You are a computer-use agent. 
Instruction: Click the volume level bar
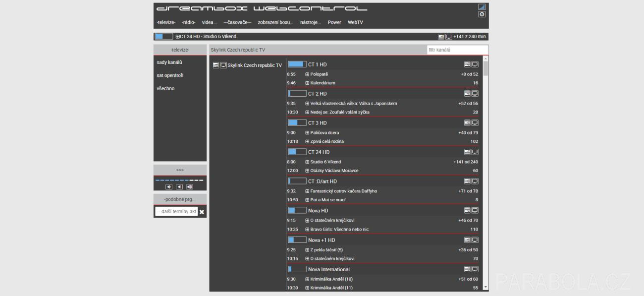click(179, 180)
